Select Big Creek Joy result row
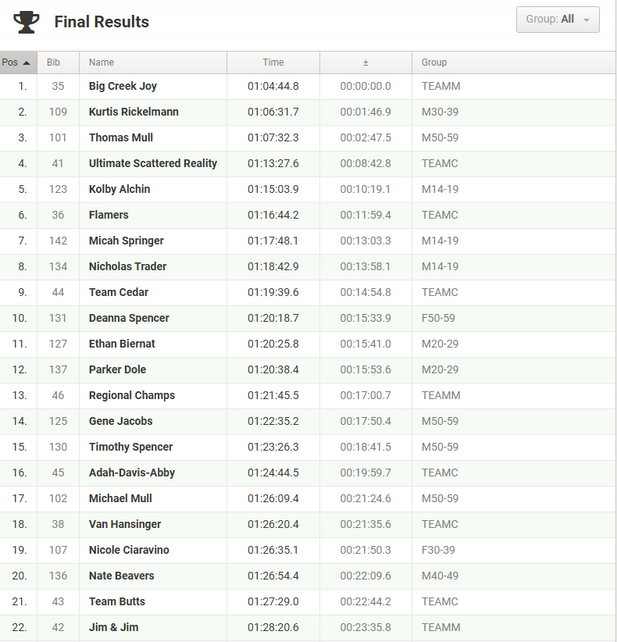This screenshot has height=642, width=617. tap(307, 86)
